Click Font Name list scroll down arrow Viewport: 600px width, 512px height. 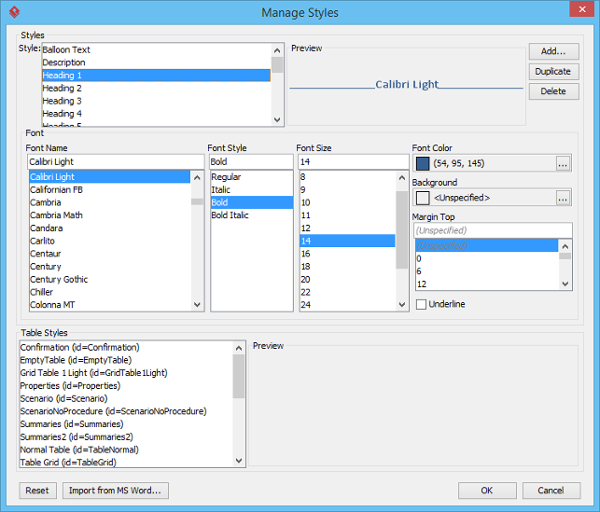point(197,305)
